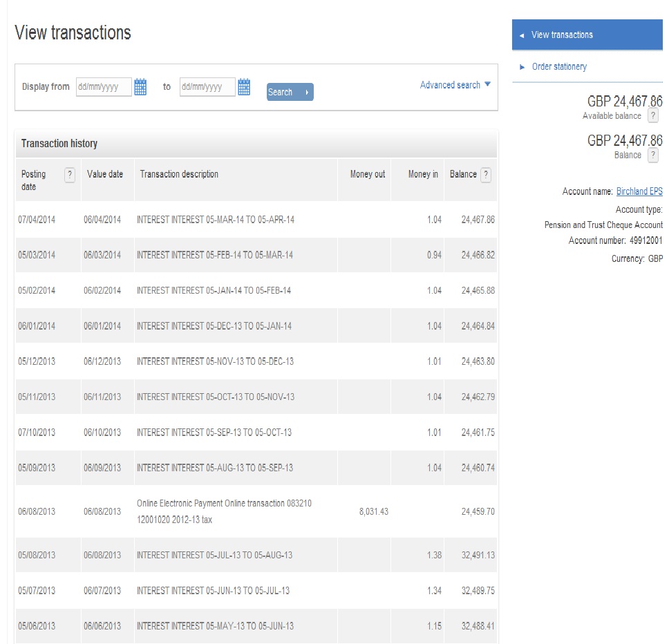The height and width of the screenshot is (644, 669).
Task: Click the Money in column header
Action: click(423, 174)
